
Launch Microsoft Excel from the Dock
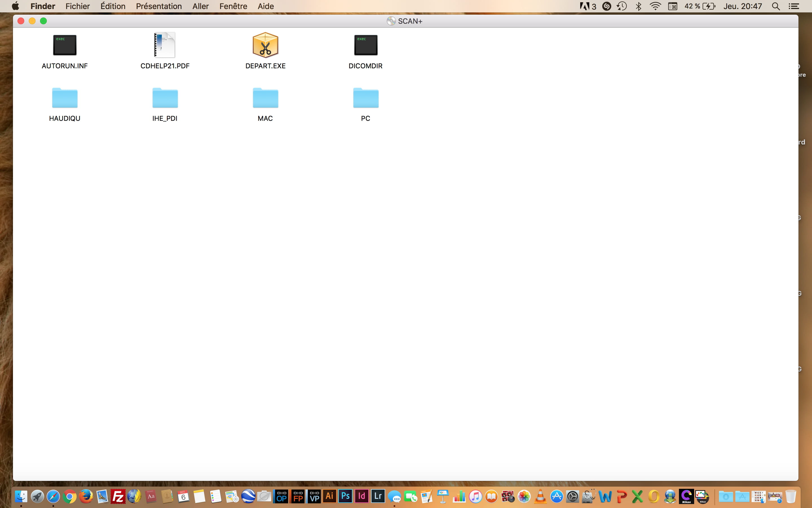(x=637, y=496)
